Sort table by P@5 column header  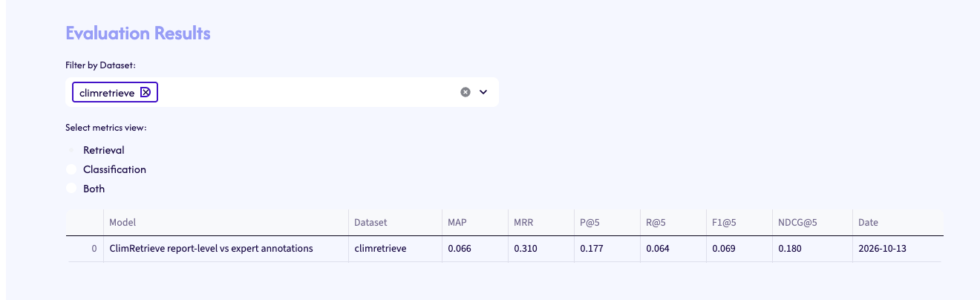click(607, 223)
